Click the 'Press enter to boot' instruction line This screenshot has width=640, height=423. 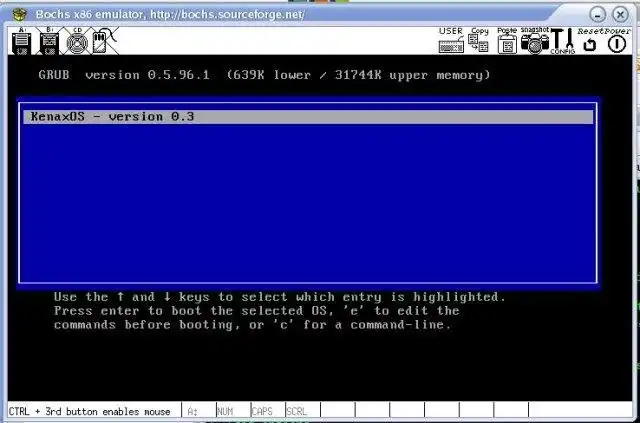tap(256, 311)
